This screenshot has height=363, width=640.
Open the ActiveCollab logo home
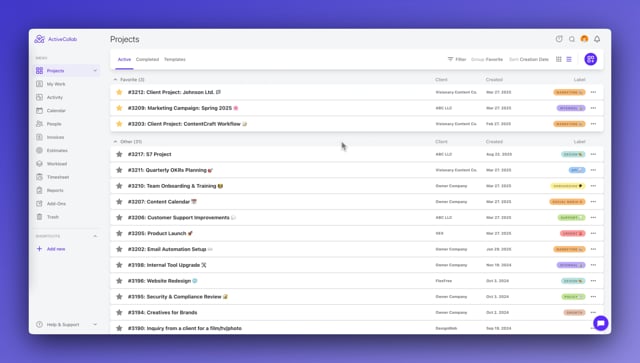(56, 39)
